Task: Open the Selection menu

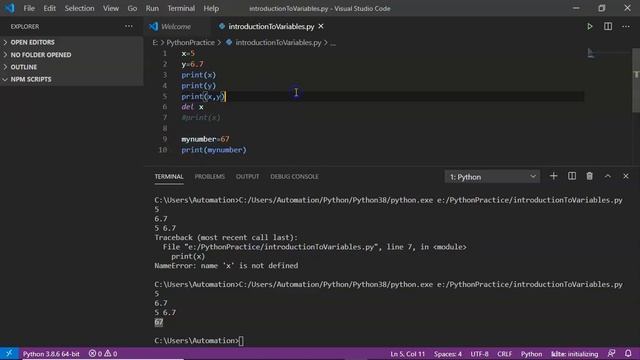Action: point(79,8)
